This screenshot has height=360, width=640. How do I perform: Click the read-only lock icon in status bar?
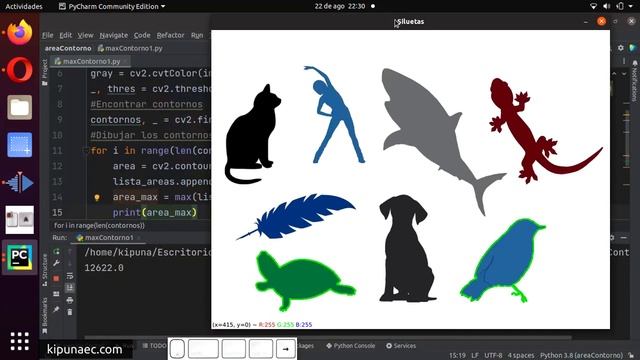click(631, 356)
